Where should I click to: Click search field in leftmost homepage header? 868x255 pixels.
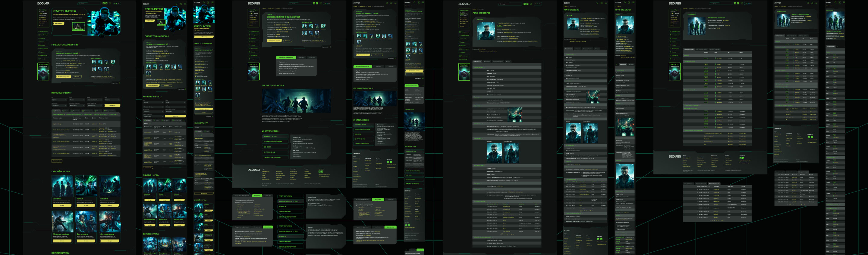(x=89, y=3)
